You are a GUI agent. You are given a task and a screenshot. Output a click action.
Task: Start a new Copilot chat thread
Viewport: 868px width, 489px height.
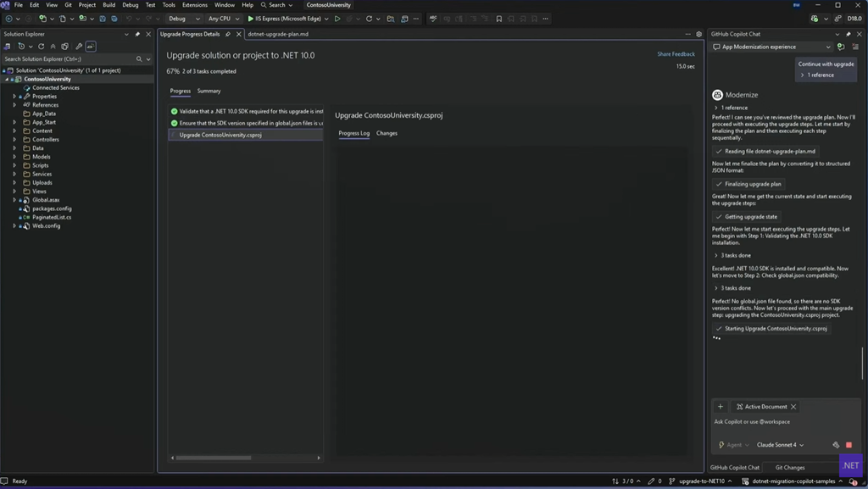click(x=840, y=47)
